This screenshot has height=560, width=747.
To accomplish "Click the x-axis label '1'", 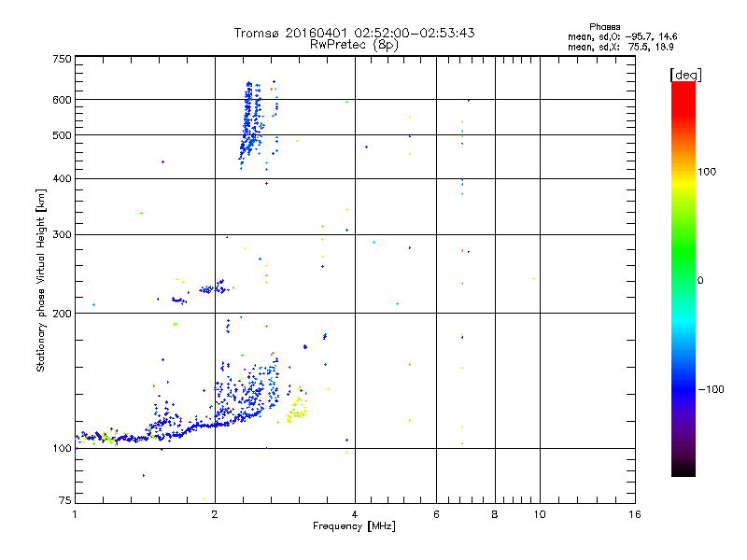I will click(x=75, y=514).
